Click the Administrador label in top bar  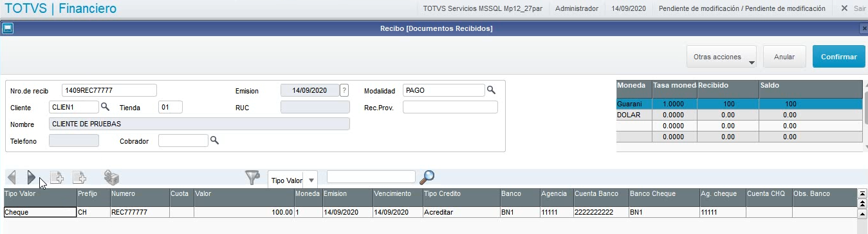[x=577, y=8]
